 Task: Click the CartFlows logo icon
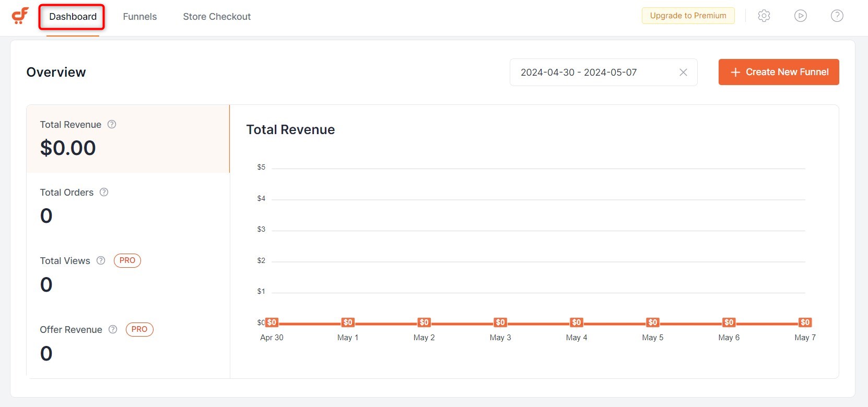click(x=20, y=16)
